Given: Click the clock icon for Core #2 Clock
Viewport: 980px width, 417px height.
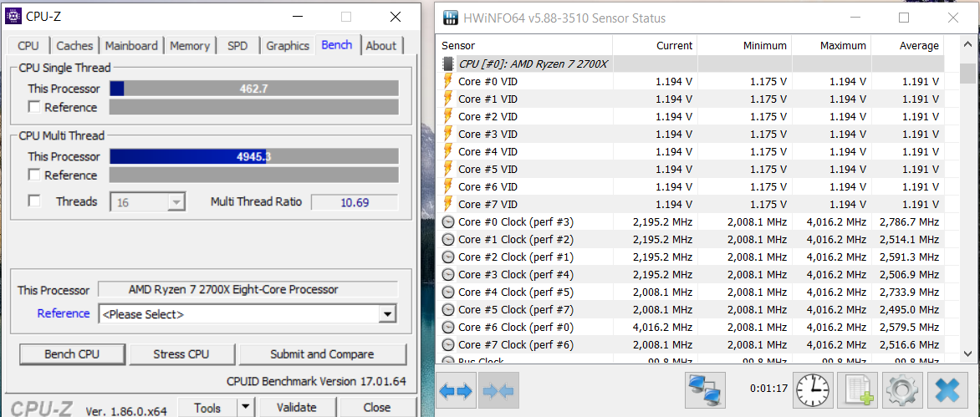Looking at the screenshot, I should click(448, 257).
